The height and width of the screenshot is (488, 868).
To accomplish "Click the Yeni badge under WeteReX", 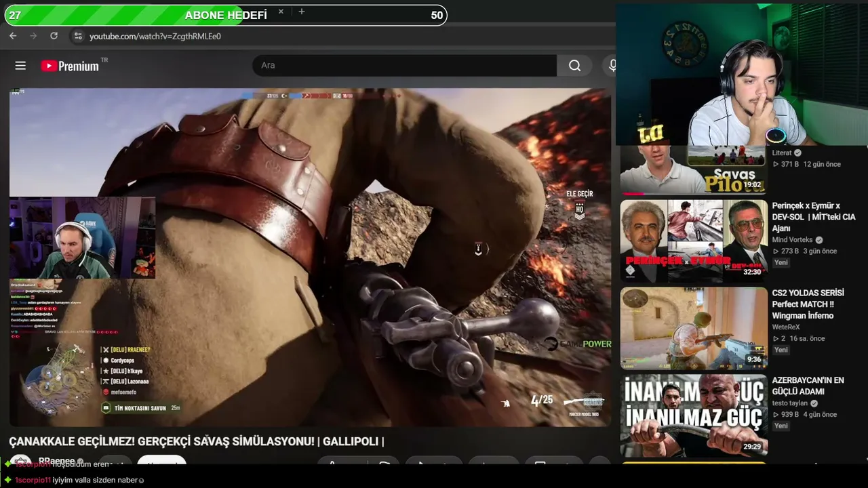I will coord(781,350).
